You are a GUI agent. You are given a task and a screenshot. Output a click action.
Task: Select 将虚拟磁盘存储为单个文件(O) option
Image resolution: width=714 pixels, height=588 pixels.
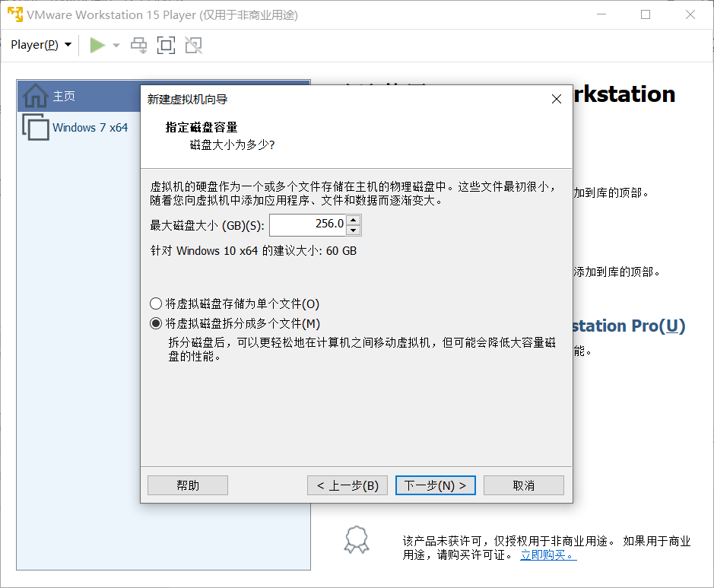click(234, 304)
